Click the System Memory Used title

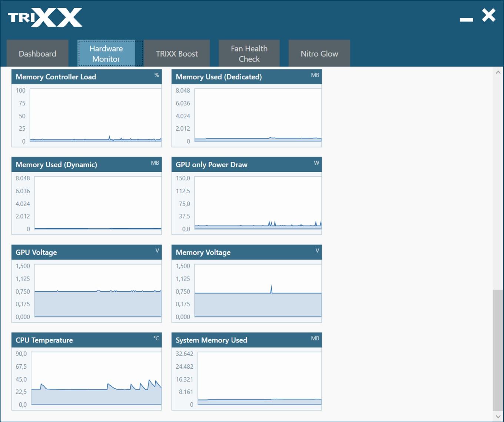tap(211, 340)
